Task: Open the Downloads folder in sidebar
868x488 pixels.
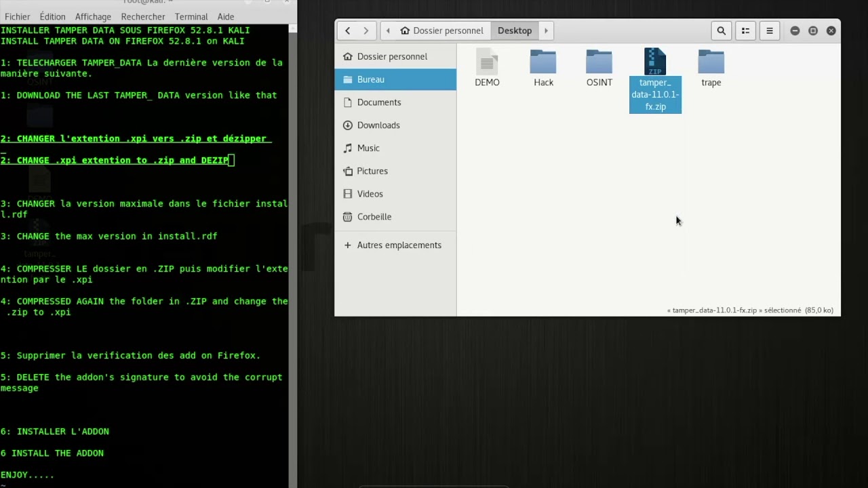Action: click(x=378, y=125)
